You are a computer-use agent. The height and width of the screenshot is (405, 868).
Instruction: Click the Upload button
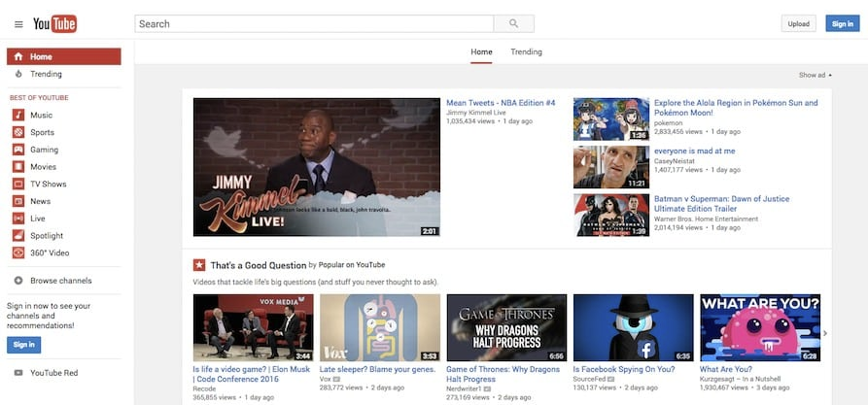click(x=798, y=23)
